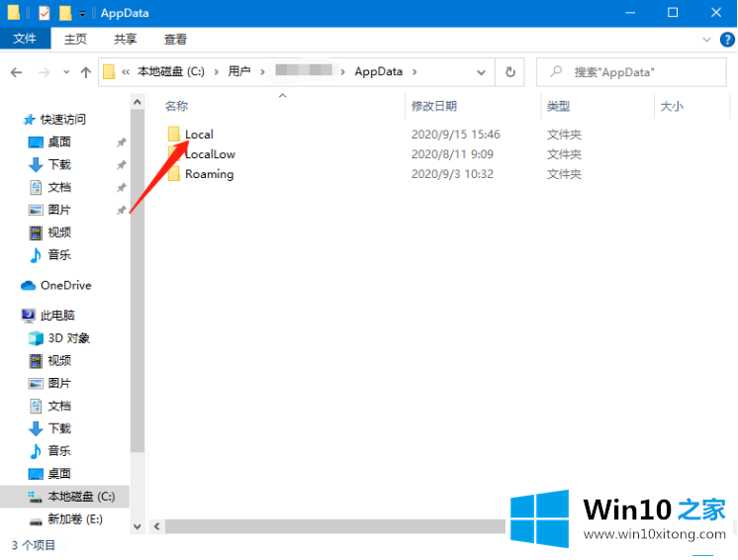Sort by the 修改日期 column header
This screenshot has width=738, height=560.
point(434,106)
